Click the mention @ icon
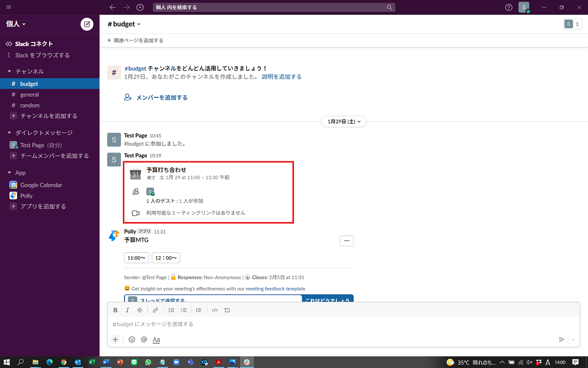 (x=144, y=340)
